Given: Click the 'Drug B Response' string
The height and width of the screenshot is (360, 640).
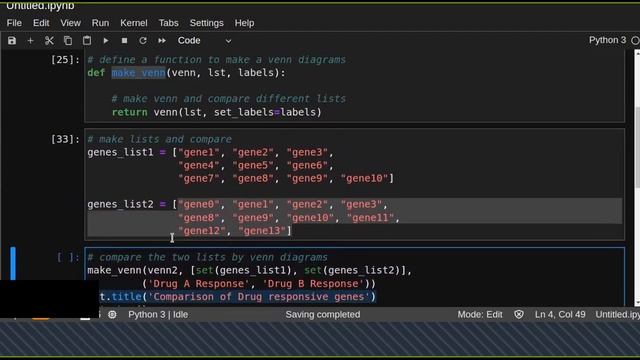Looking at the screenshot, I should click(x=313, y=284).
